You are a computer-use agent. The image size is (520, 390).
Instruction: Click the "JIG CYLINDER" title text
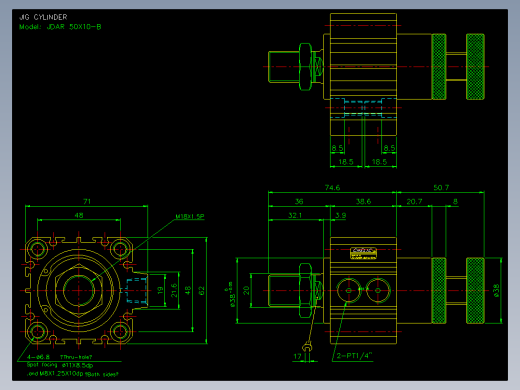43,17
